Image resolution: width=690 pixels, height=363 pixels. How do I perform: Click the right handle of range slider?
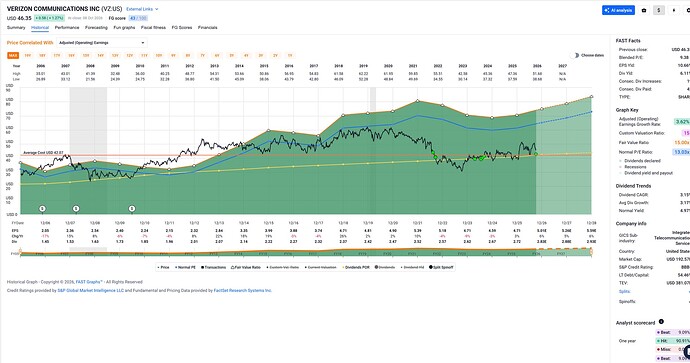[x=591, y=252]
